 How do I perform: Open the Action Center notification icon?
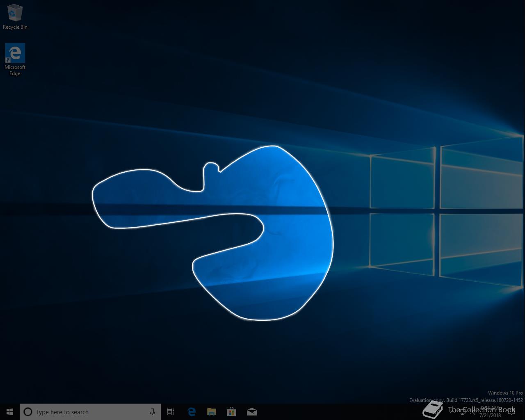coord(511,412)
